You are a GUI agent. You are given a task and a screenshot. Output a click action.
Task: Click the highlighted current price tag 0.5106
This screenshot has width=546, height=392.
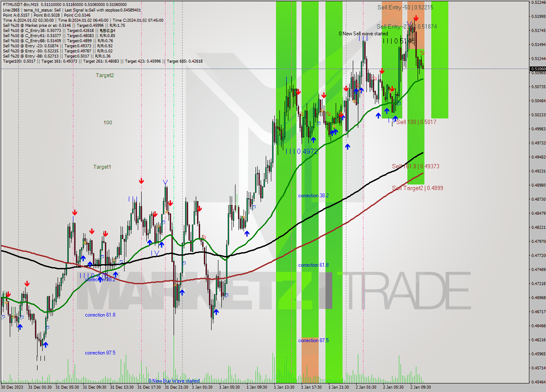537,69
